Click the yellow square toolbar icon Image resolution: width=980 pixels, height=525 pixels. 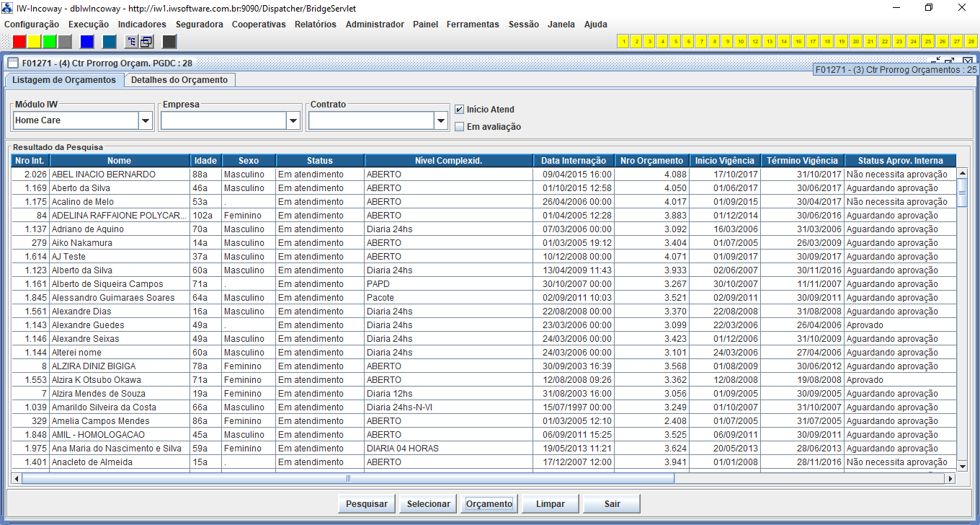35,42
